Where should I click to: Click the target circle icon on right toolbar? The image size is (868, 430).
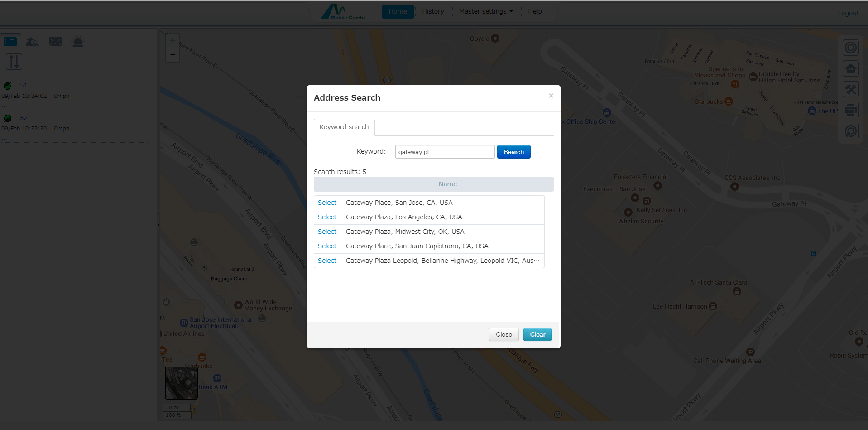click(850, 47)
